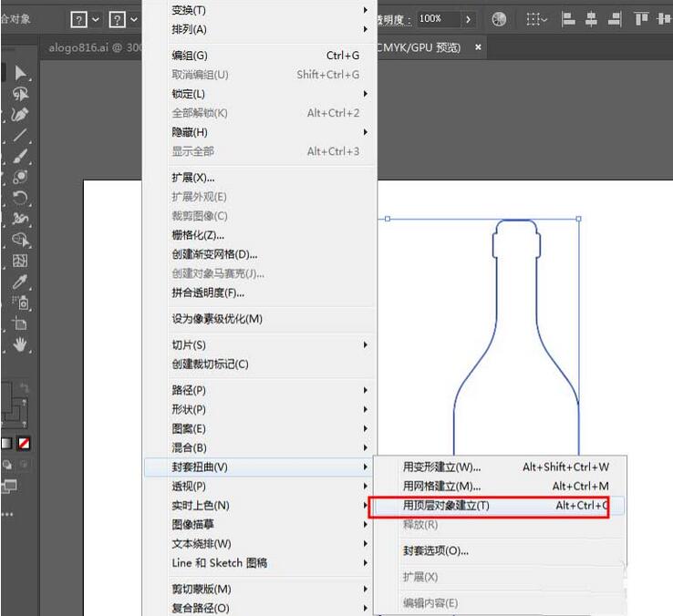Select the Mesh tool

[20, 261]
